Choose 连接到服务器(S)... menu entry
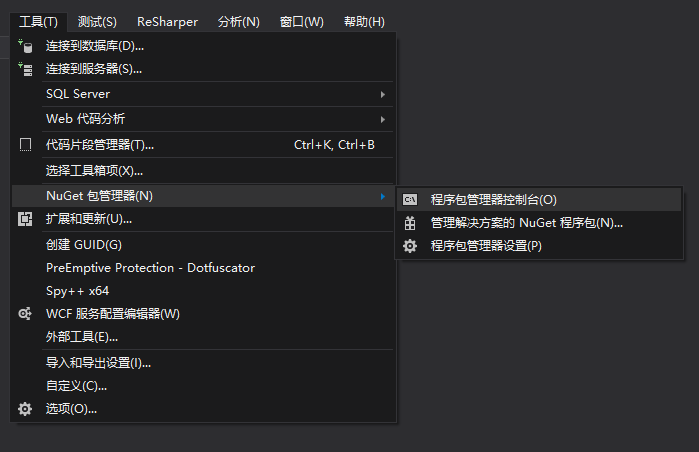The height and width of the screenshot is (452, 699). 203,69
